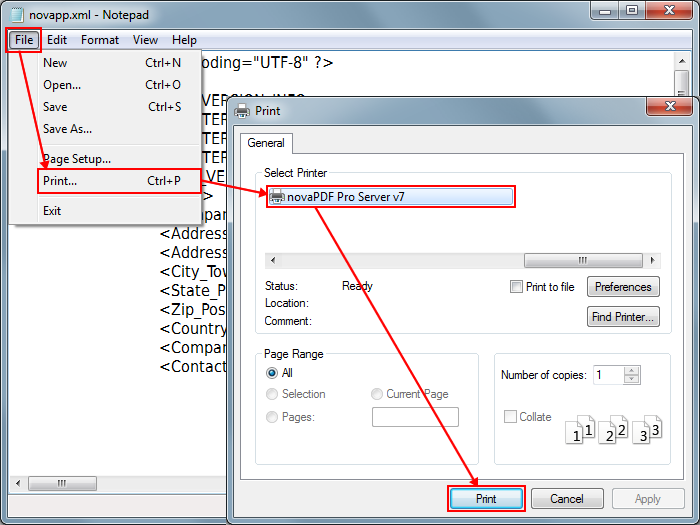Click the printer list horizontal scrollbar thumb
The width and height of the screenshot is (700, 525).
(x=583, y=260)
